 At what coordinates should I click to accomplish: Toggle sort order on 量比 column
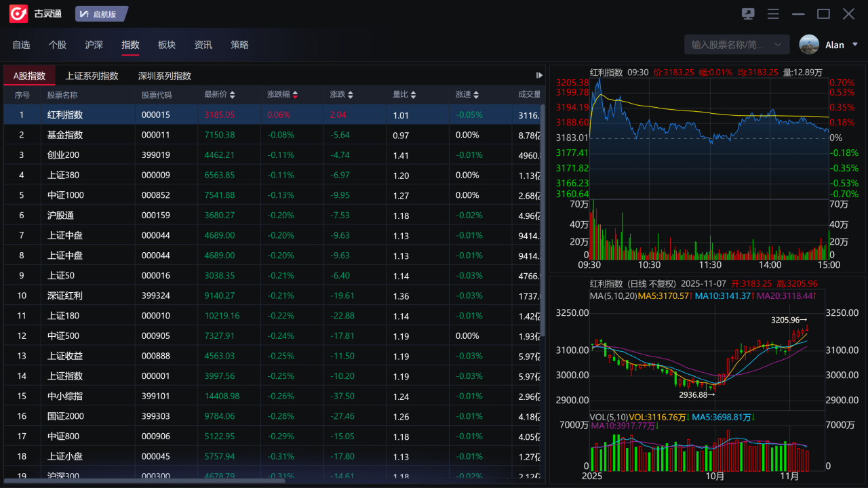[413, 95]
